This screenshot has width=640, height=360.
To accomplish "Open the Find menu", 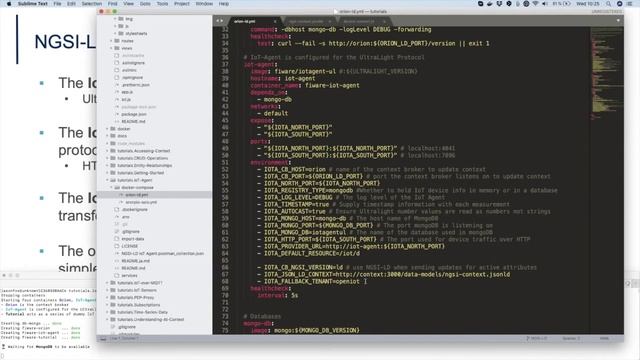I will [x=112, y=4].
